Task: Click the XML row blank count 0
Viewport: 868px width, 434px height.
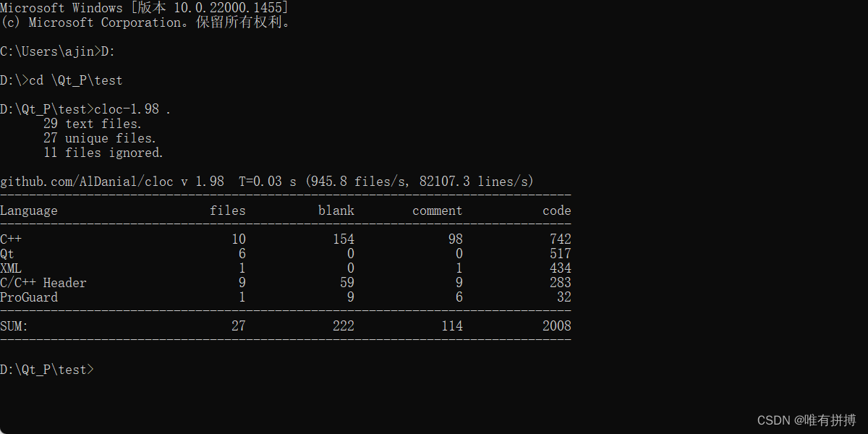Action: point(351,268)
